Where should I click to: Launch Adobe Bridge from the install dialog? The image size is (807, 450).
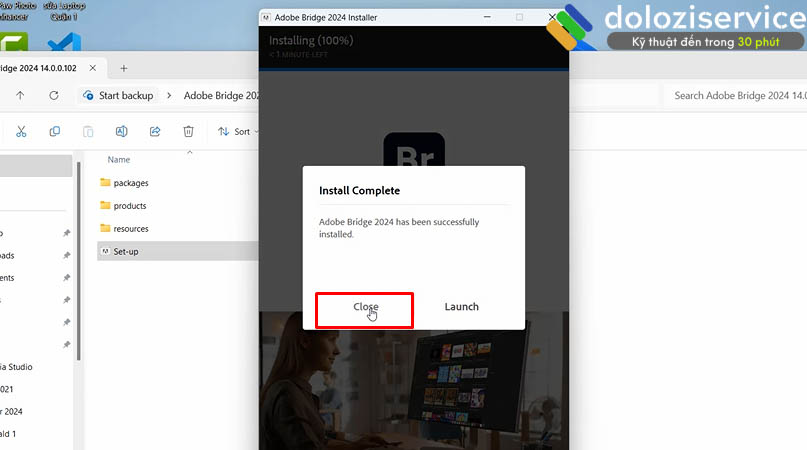pos(461,307)
